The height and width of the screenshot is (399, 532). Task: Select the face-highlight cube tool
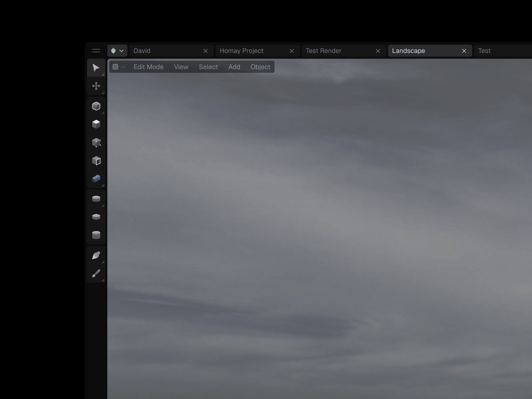[x=96, y=161]
